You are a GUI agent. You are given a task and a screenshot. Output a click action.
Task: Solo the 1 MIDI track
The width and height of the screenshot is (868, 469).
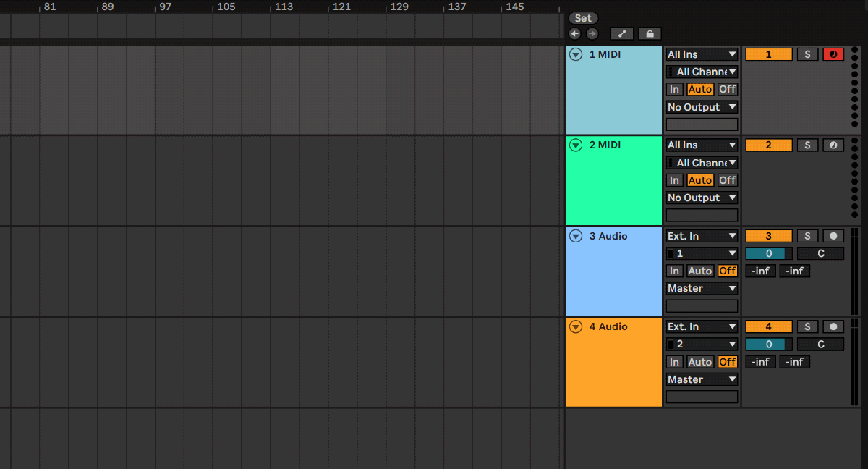[x=807, y=54]
